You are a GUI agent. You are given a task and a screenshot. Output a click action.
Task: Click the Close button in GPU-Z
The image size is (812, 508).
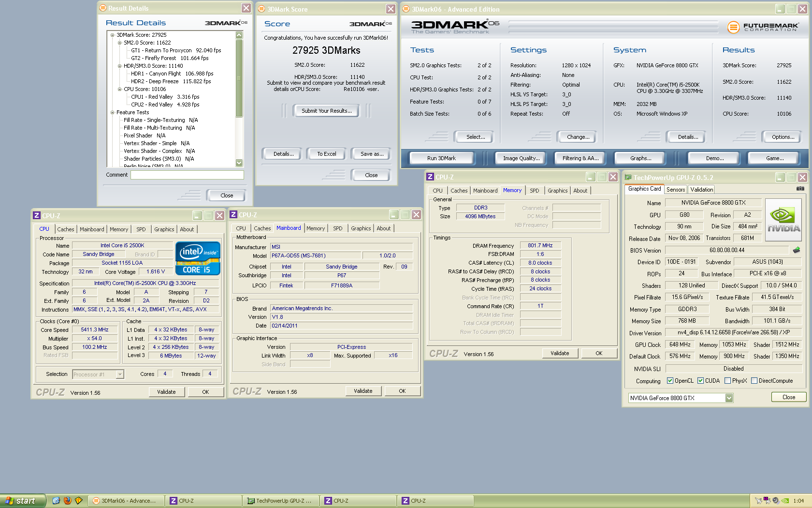[x=788, y=397]
